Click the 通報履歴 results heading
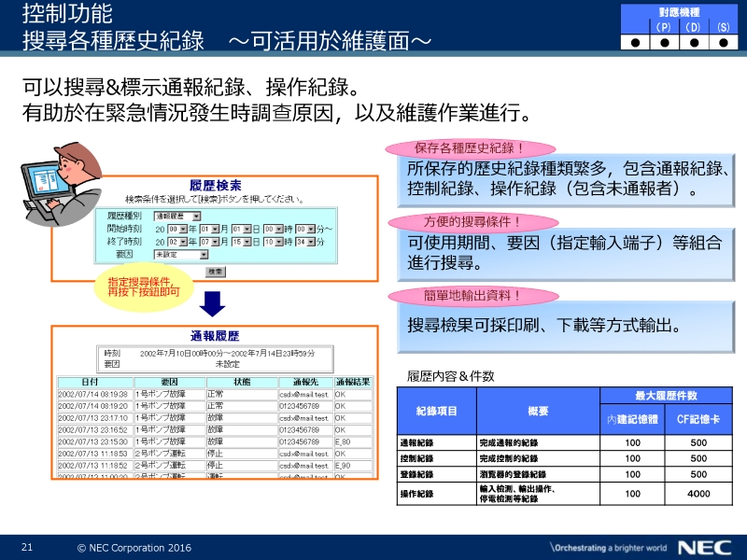The height and width of the screenshot is (560, 747). (x=215, y=336)
